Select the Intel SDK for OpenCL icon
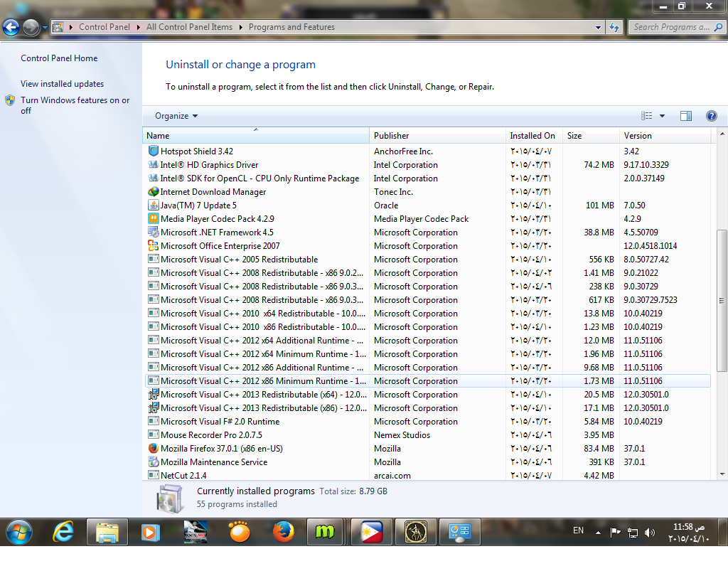The height and width of the screenshot is (576, 728). tap(154, 178)
